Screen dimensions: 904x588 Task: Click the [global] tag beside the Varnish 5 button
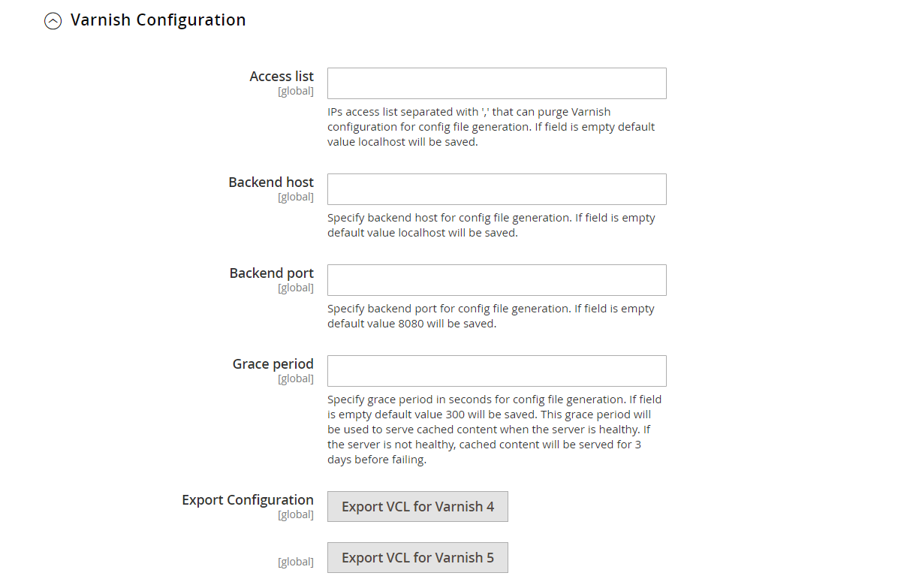tap(296, 562)
